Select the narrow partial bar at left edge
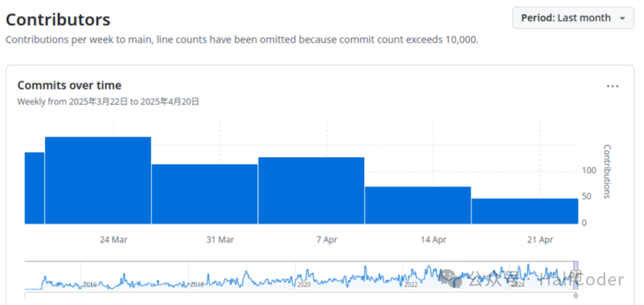 coord(34,188)
